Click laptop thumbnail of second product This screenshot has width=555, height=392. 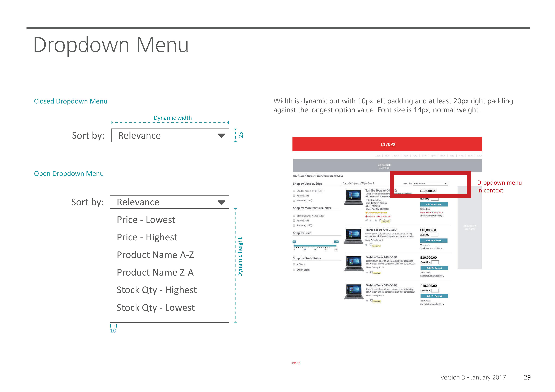click(353, 236)
